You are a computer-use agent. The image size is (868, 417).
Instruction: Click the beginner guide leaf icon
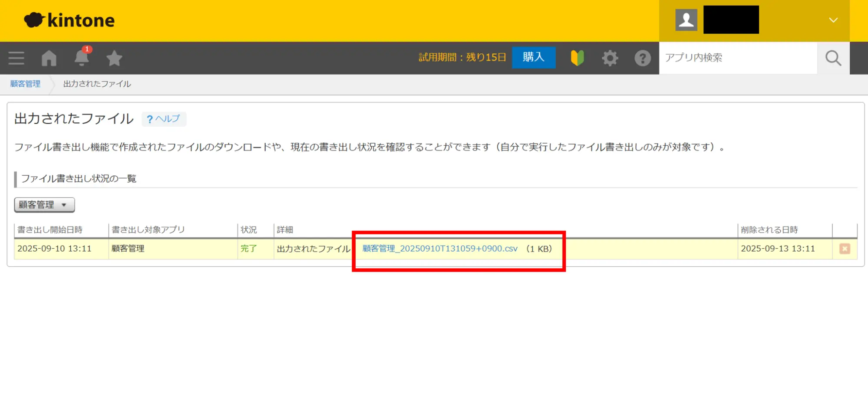click(x=577, y=58)
